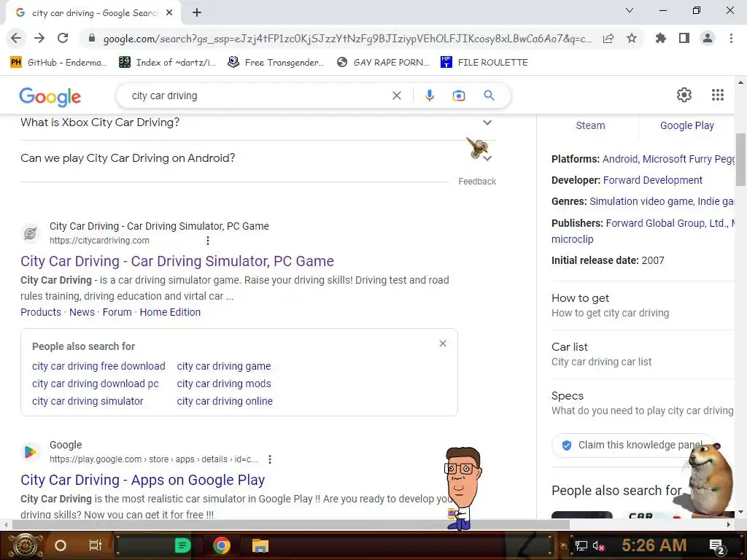Open Specs section
Screen dimensions: 747x560
pyautogui.click(x=643, y=403)
